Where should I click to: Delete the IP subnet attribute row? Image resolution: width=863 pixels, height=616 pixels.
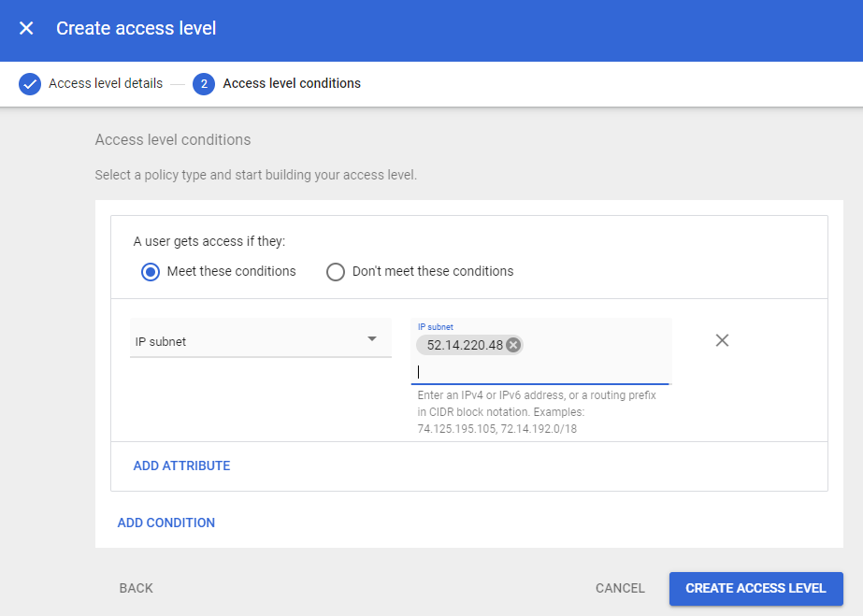click(x=722, y=340)
